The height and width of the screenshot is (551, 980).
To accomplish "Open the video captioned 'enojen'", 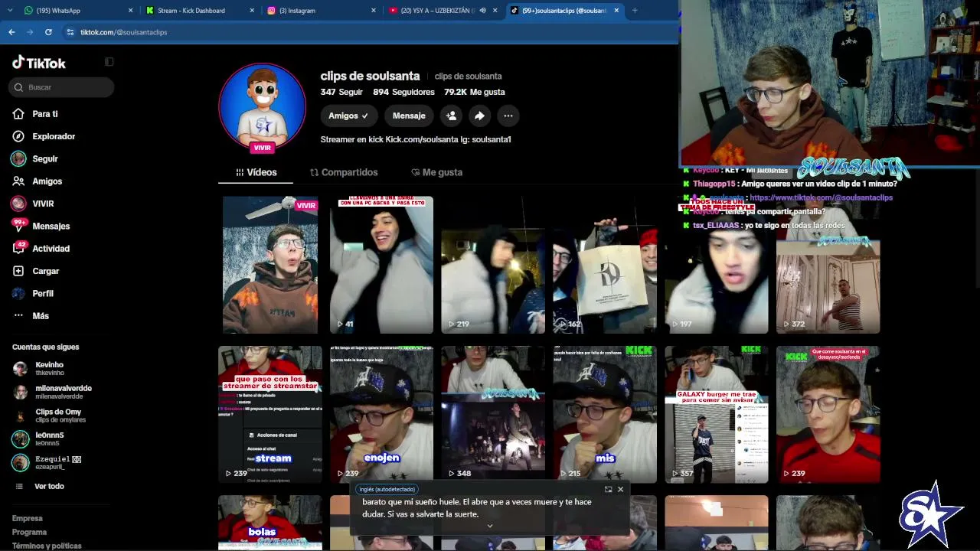I will click(x=381, y=414).
